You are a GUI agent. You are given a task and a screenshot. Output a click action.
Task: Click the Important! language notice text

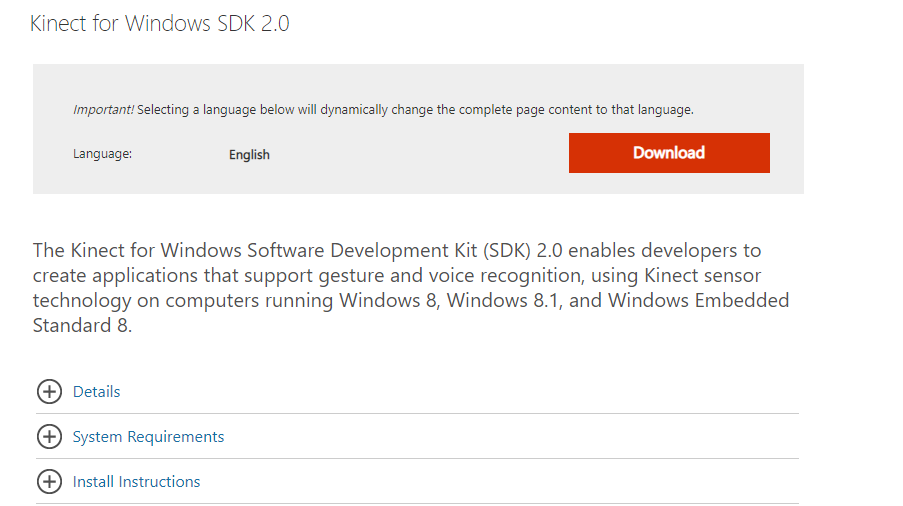point(383,109)
